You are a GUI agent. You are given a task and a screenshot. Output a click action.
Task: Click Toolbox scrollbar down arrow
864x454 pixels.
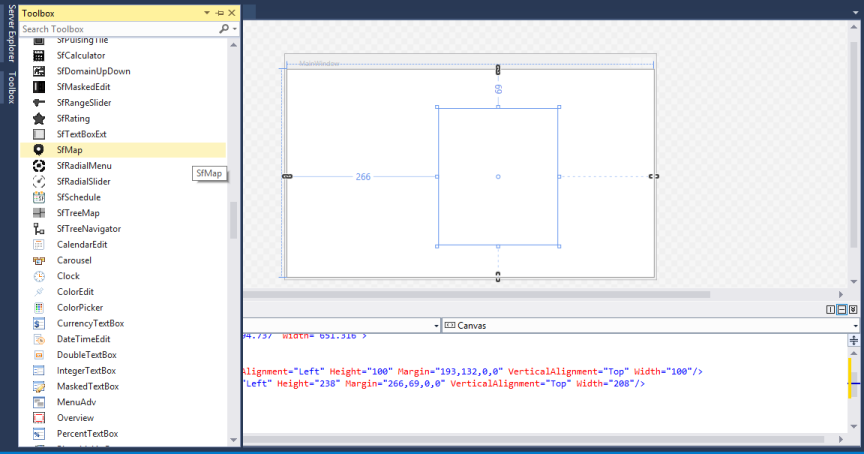pos(234,440)
